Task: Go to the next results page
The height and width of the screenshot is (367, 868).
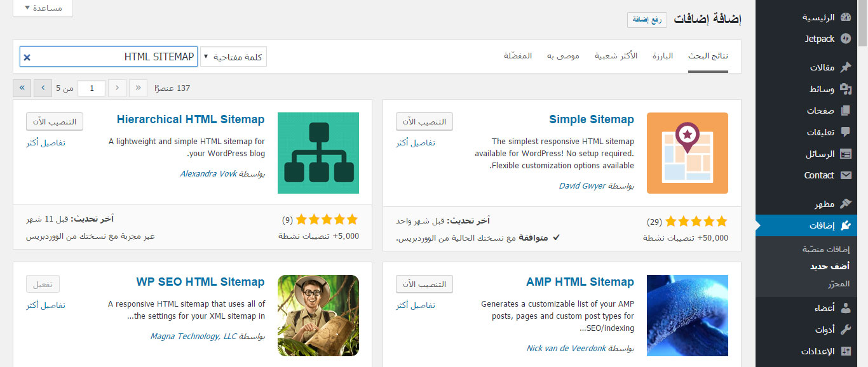Action: (x=43, y=88)
